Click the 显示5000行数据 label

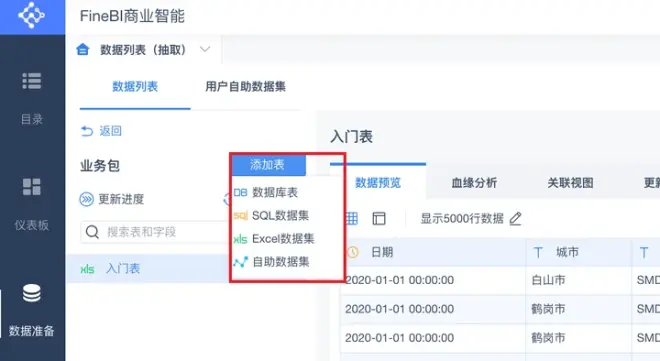point(462,218)
